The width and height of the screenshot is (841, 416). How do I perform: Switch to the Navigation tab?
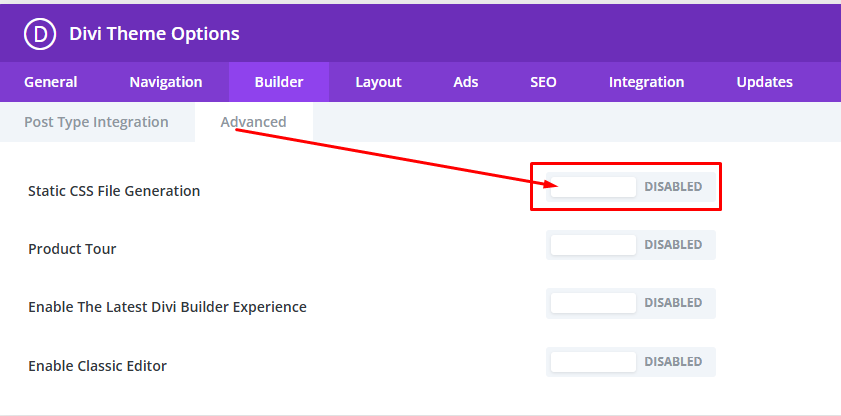click(166, 82)
